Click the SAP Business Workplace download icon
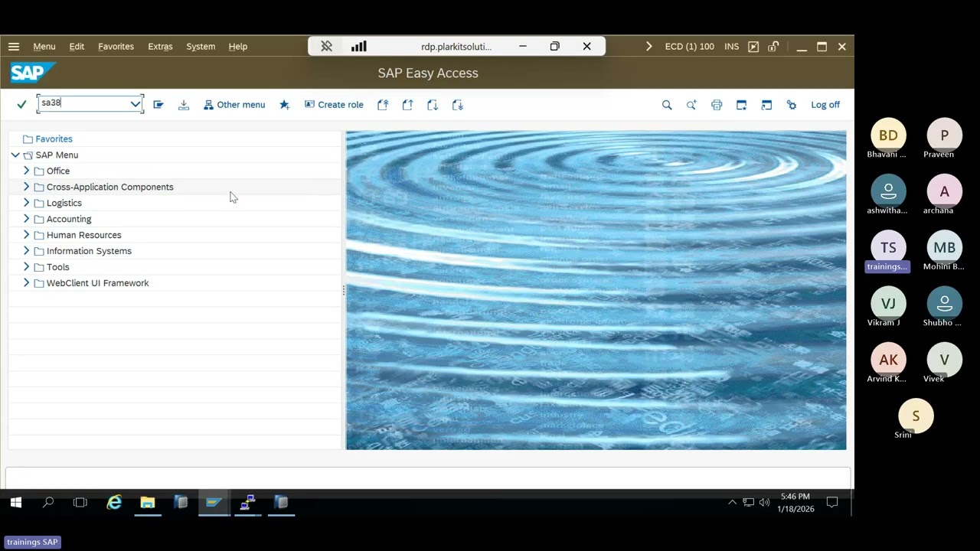 [184, 105]
